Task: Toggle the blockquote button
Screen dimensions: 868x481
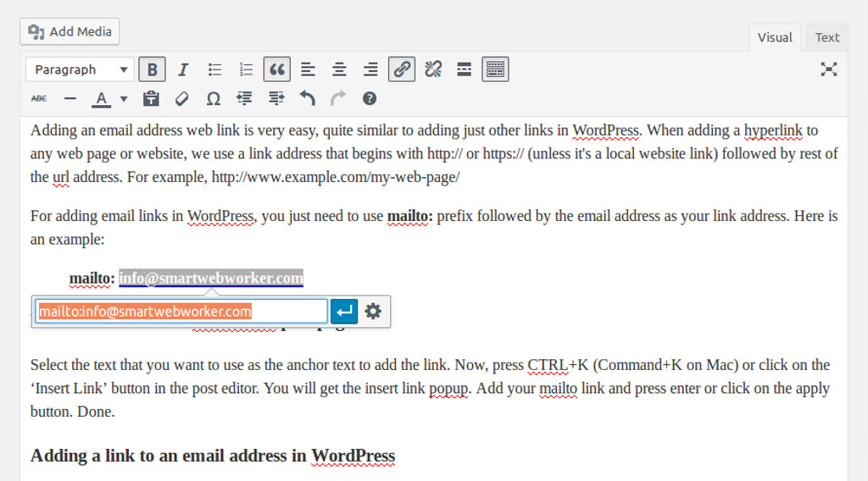Action: click(x=277, y=69)
